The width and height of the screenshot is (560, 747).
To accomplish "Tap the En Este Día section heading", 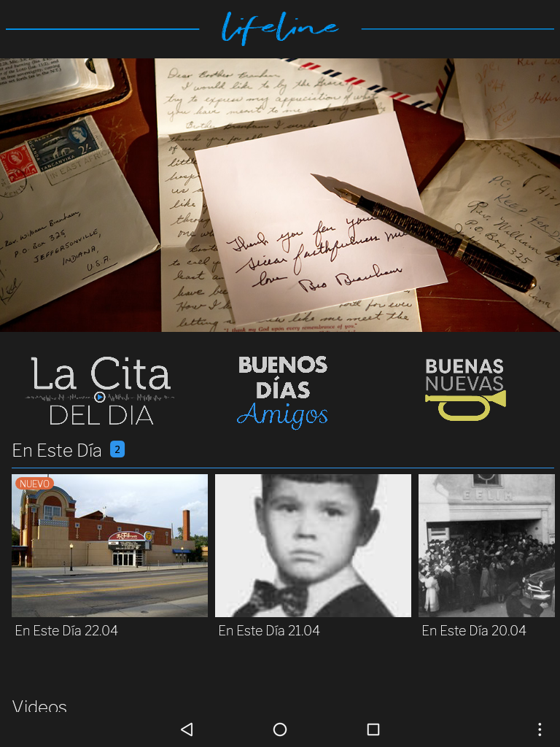I will click(x=57, y=450).
